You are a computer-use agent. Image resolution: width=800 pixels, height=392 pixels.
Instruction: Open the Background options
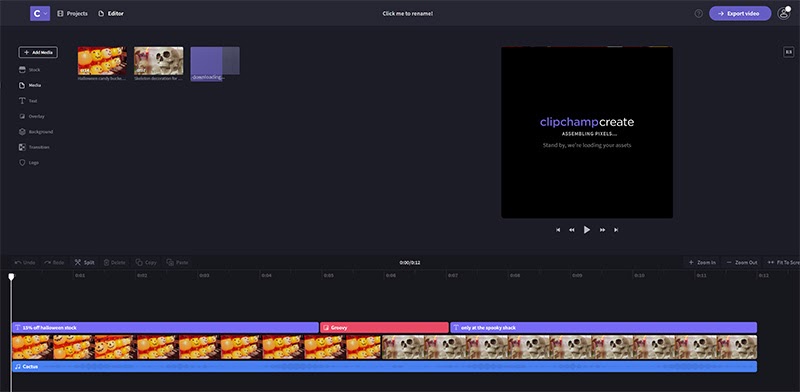[36, 132]
